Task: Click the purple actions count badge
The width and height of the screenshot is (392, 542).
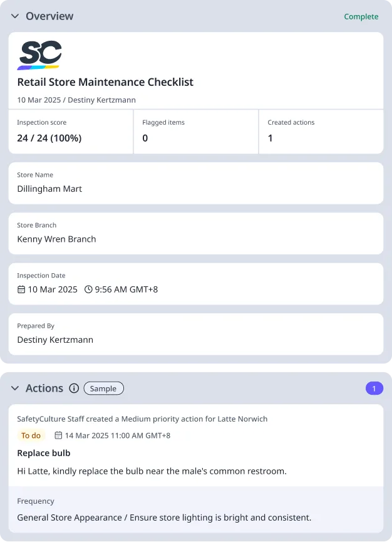Action: point(374,388)
